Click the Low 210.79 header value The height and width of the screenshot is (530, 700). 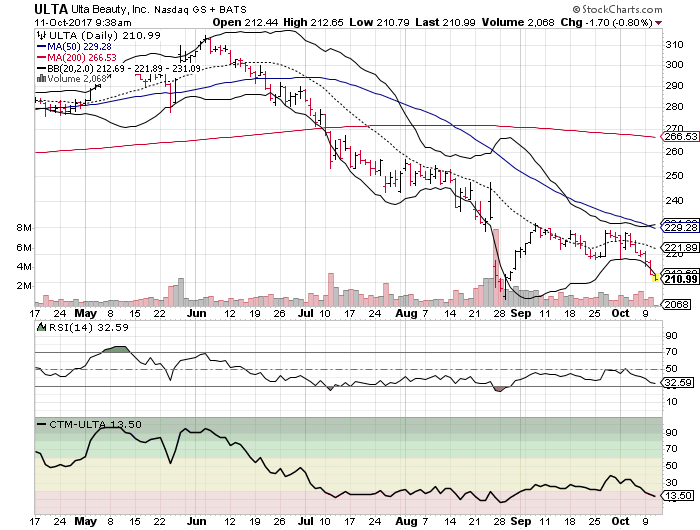point(379,22)
